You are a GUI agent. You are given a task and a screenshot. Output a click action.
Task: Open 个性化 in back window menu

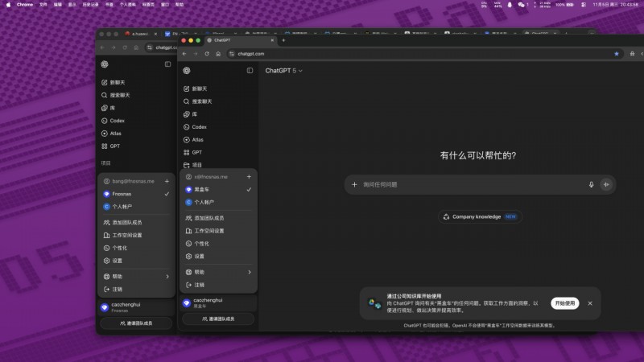coord(136,248)
